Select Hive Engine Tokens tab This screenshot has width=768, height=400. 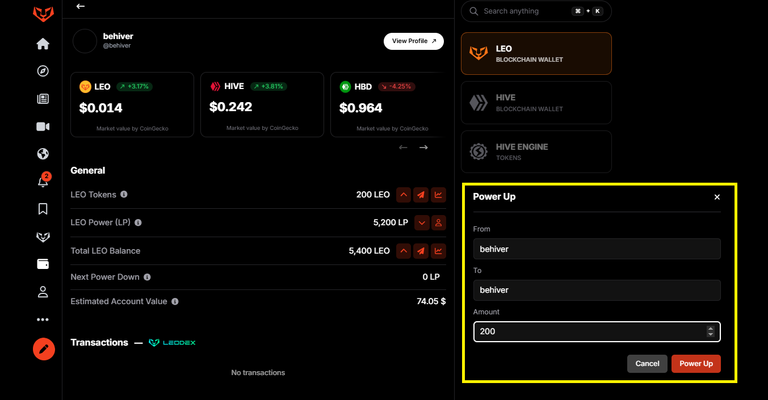[536, 151]
